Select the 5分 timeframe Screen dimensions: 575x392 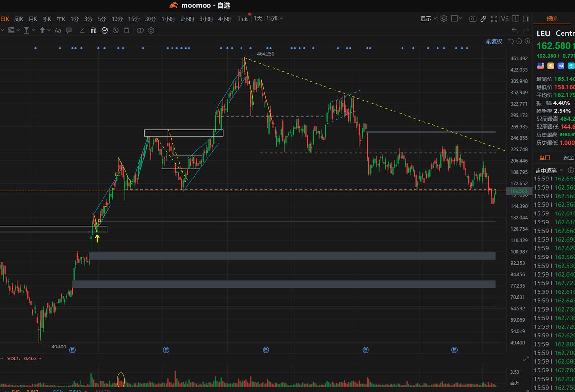(102, 19)
